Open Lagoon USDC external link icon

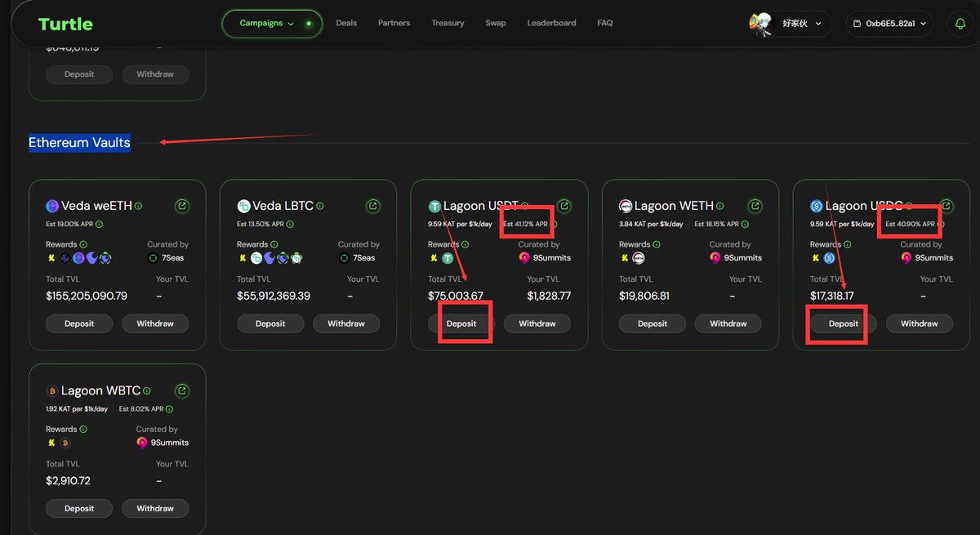point(947,206)
